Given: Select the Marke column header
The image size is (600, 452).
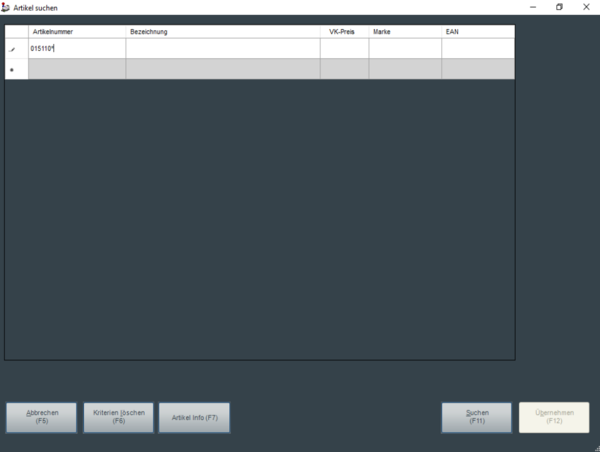Looking at the screenshot, I should point(405,32).
